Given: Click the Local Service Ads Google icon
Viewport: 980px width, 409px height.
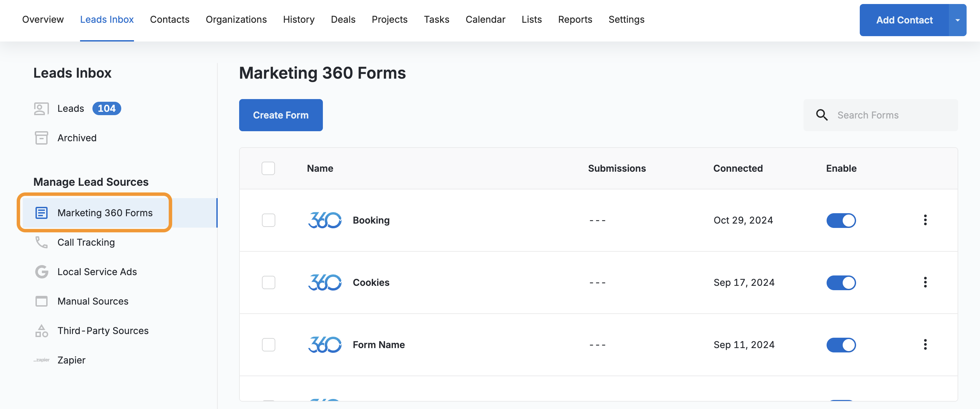Looking at the screenshot, I should coord(41,272).
